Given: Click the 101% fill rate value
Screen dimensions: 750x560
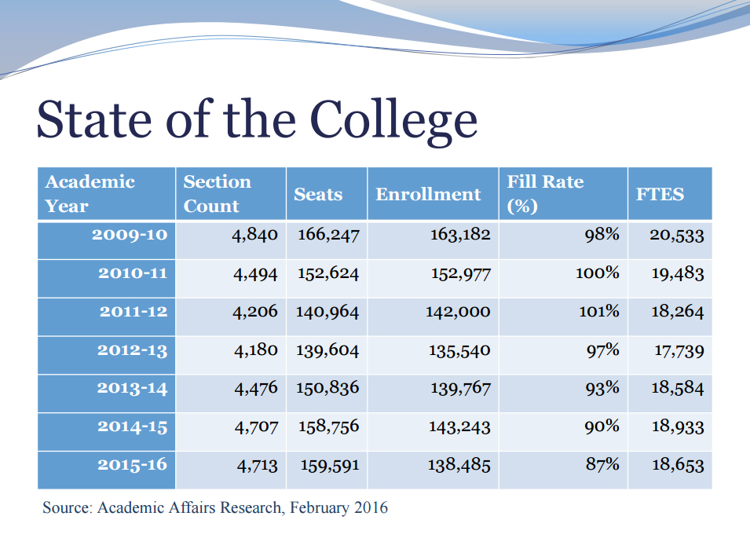Looking at the screenshot, I should click(599, 312).
